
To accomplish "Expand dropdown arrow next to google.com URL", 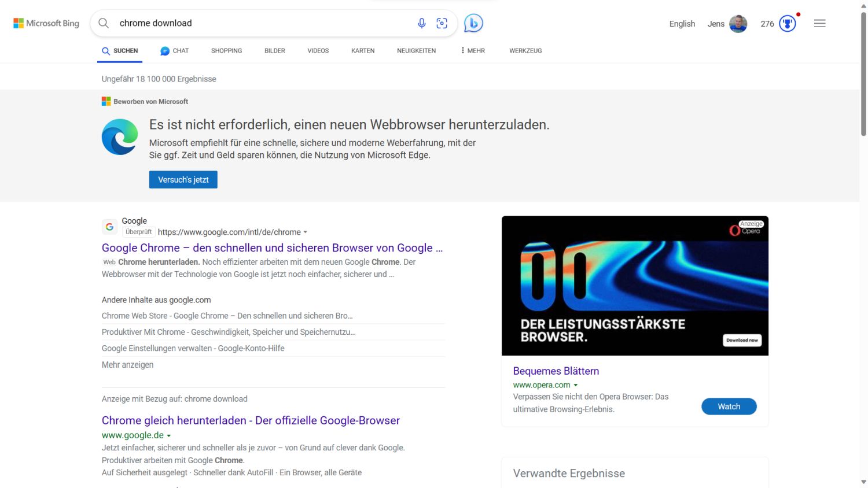I will 306,232.
